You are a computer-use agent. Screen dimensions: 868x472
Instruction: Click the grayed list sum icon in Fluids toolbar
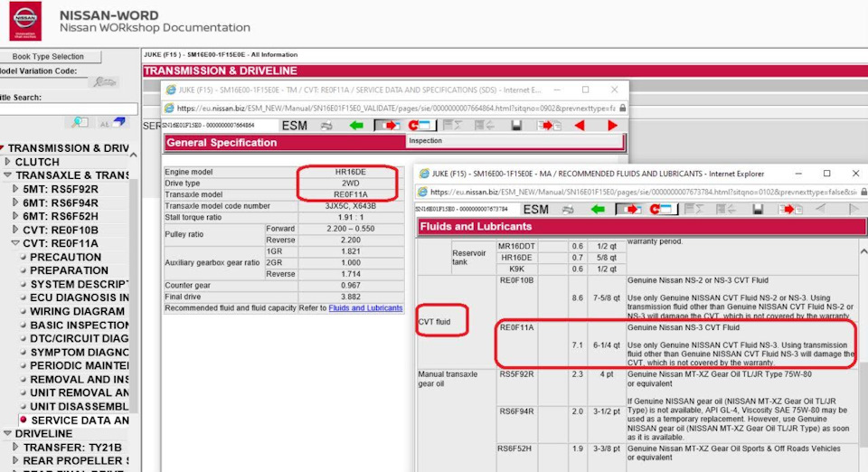(693, 209)
